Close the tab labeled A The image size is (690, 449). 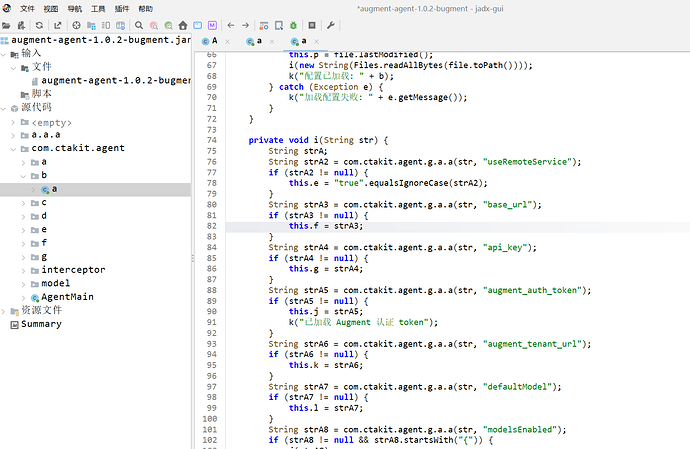227,41
